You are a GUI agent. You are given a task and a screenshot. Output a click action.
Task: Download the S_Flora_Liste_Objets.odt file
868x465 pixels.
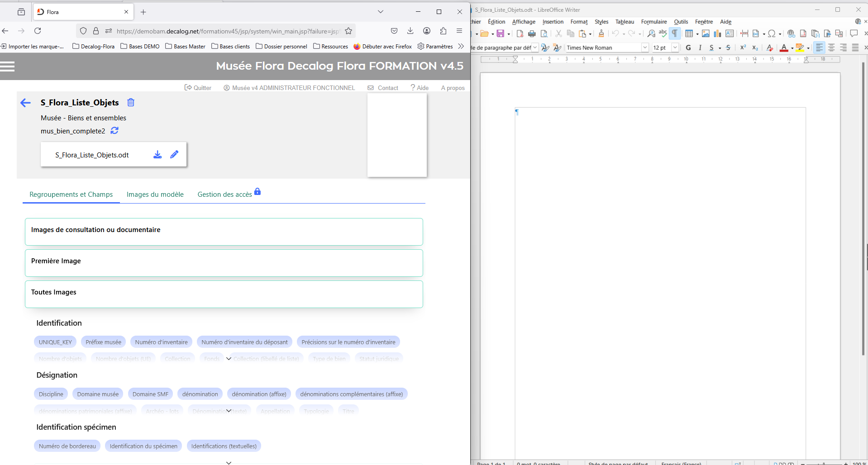point(157,155)
